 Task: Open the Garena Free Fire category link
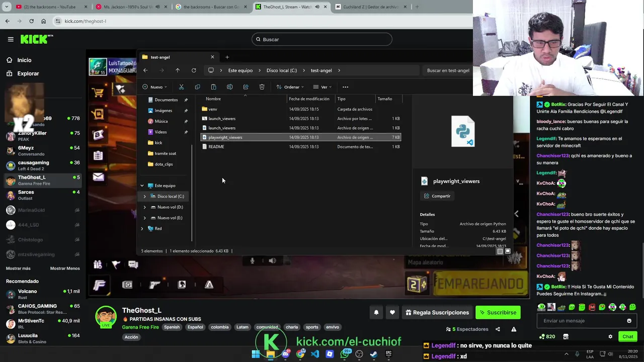click(140, 327)
